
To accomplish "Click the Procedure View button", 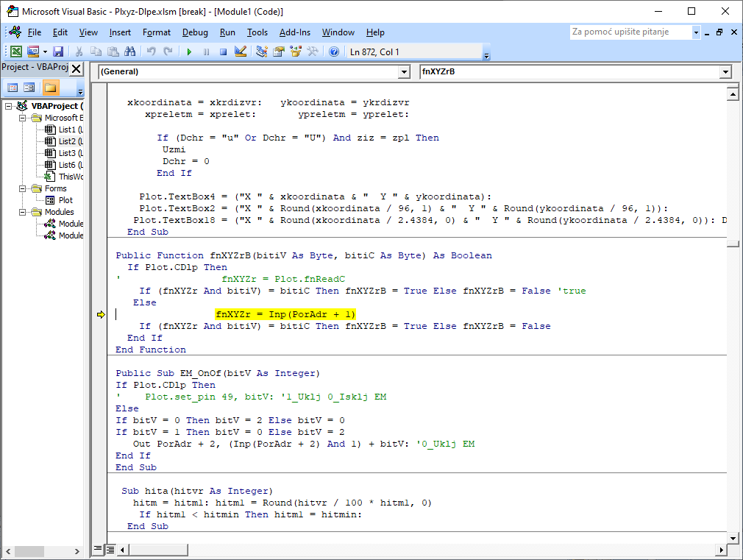I will [x=98, y=549].
